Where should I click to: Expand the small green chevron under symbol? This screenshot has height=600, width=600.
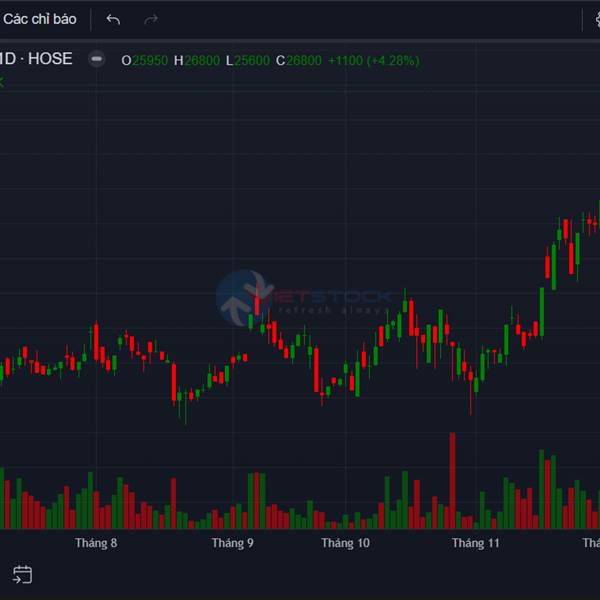(1, 82)
